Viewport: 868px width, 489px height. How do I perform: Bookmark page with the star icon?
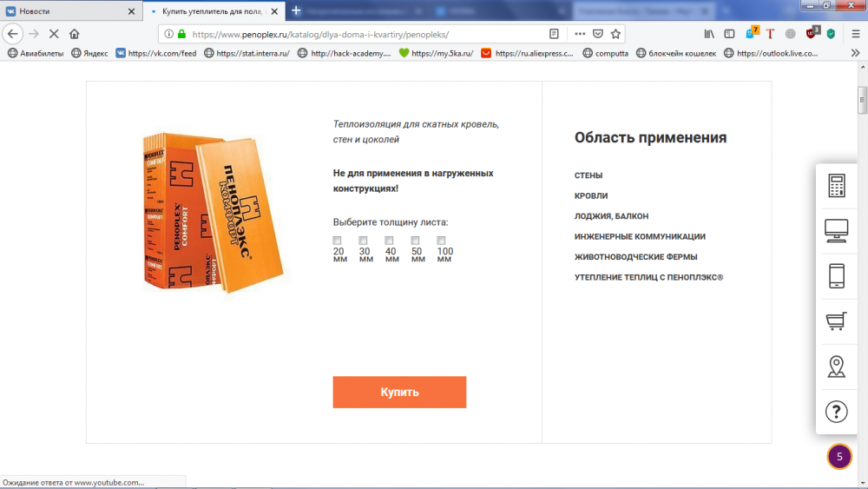[615, 34]
